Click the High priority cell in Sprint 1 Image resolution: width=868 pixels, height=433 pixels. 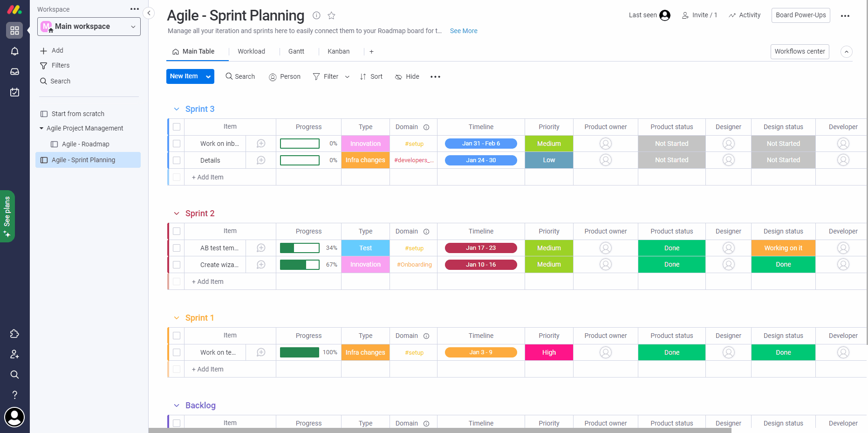tap(549, 352)
